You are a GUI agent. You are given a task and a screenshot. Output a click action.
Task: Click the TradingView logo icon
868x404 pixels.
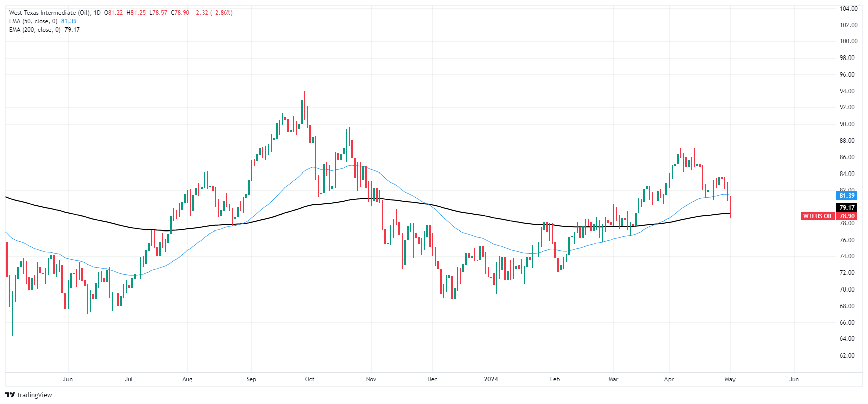pyautogui.click(x=10, y=395)
